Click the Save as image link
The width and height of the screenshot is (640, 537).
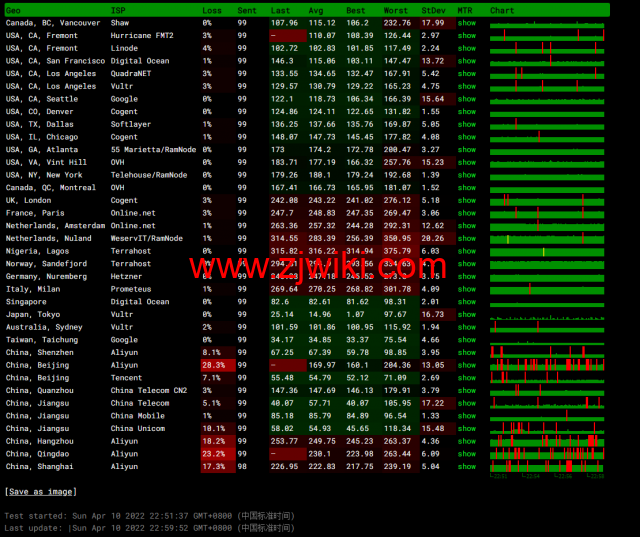[41, 492]
